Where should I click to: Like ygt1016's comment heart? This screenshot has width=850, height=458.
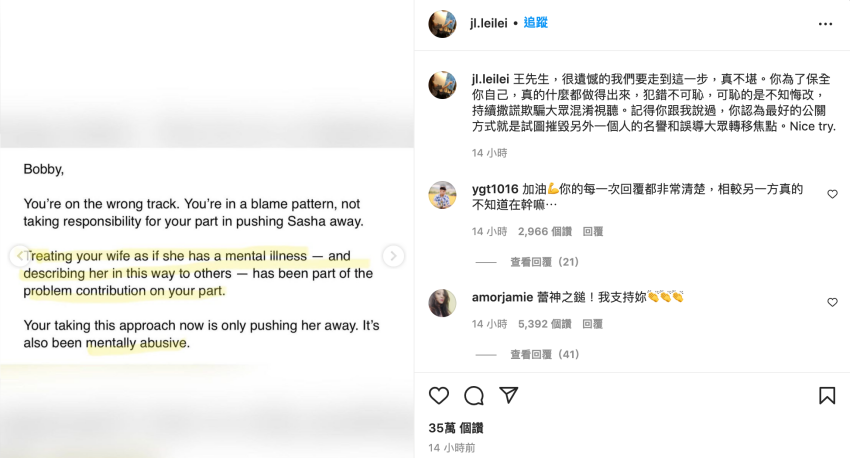coord(832,194)
